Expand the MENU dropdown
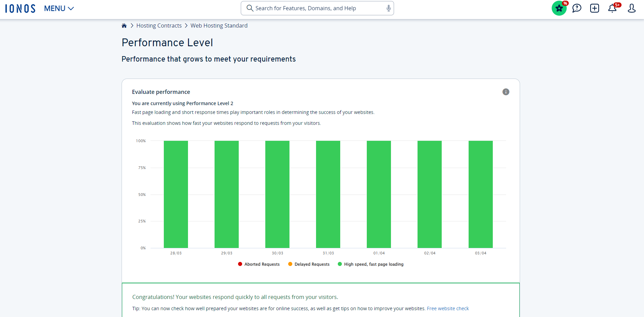 coord(59,8)
